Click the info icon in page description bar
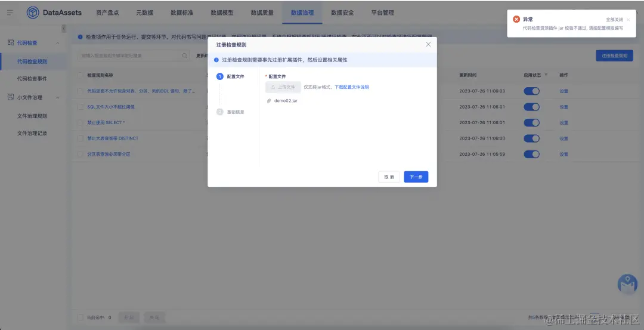Screen dimensions: 644x330 pyautogui.click(x=80, y=37)
